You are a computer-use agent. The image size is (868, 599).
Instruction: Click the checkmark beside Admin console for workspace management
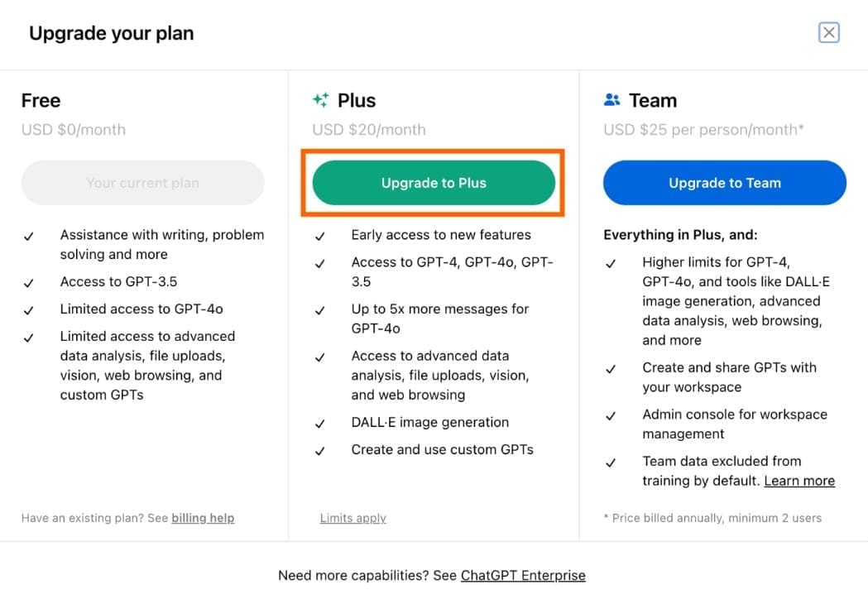point(611,415)
